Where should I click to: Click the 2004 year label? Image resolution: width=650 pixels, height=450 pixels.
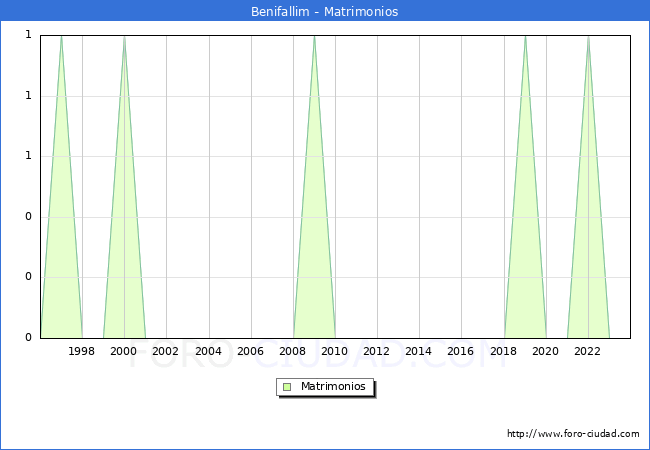pyautogui.click(x=208, y=351)
